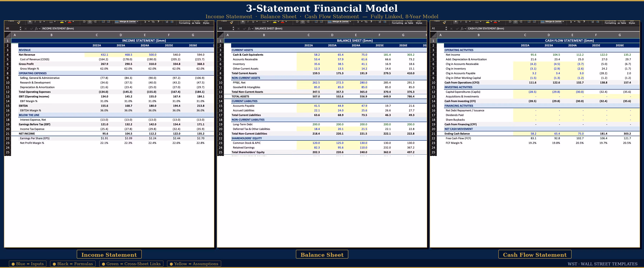Click formula bar text BALANCE SHEET ($mm)
Image resolution: width=644 pixels, height=268 pixels.
click(269, 28)
